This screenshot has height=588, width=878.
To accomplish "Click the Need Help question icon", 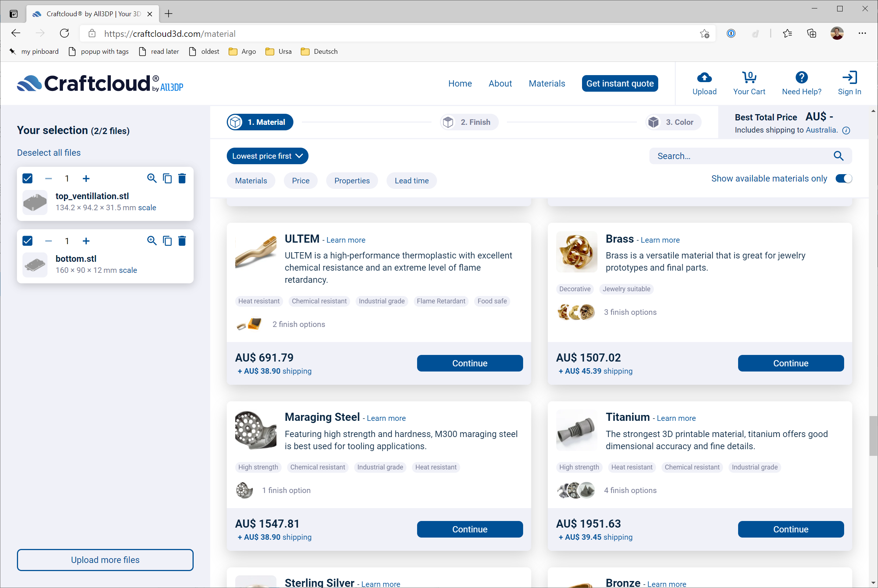I will 801,78.
